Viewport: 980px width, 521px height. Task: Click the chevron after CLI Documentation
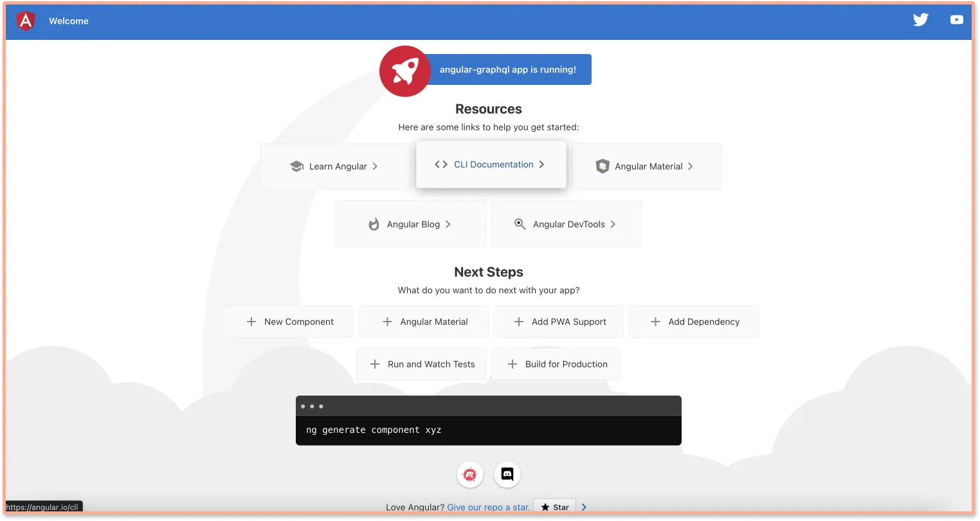pos(541,165)
